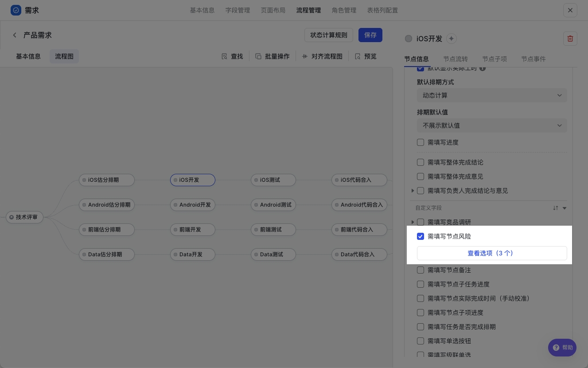Image resolution: width=588 pixels, height=368 pixels.
Task: Check 需填写单选按钮 checkbox
Action: (421, 341)
